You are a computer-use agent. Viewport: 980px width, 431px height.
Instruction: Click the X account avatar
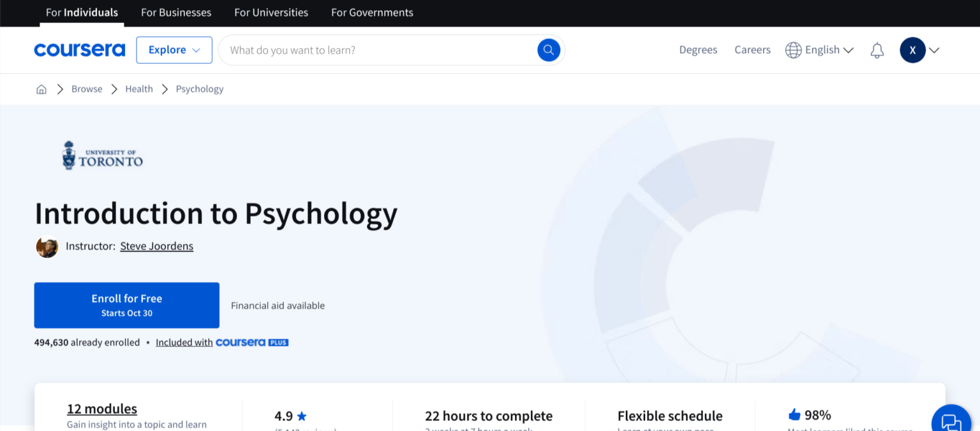click(x=912, y=50)
